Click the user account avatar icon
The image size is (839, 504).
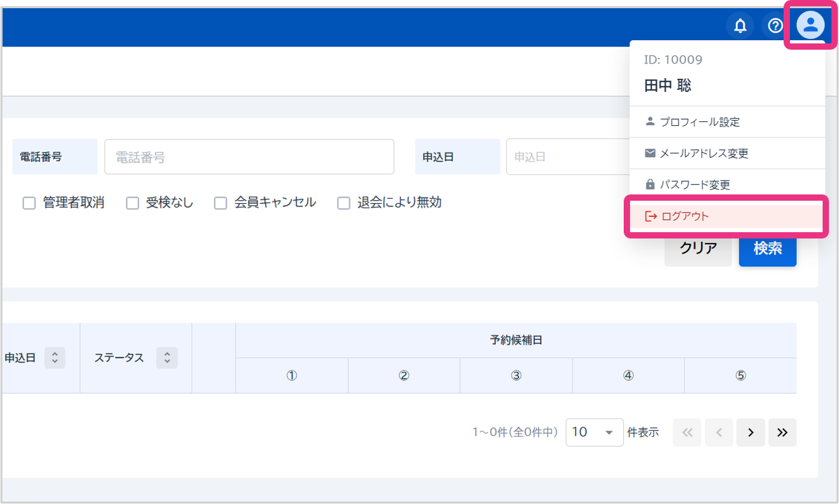click(x=811, y=26)
